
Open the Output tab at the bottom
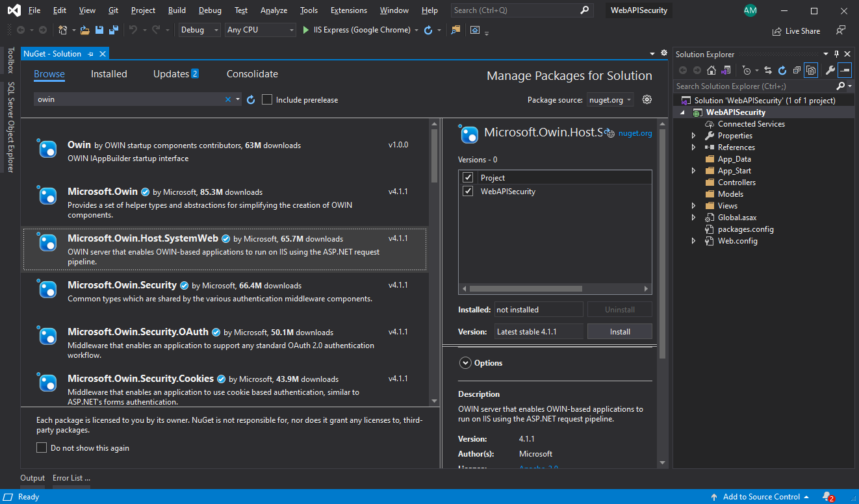[32, 478]
